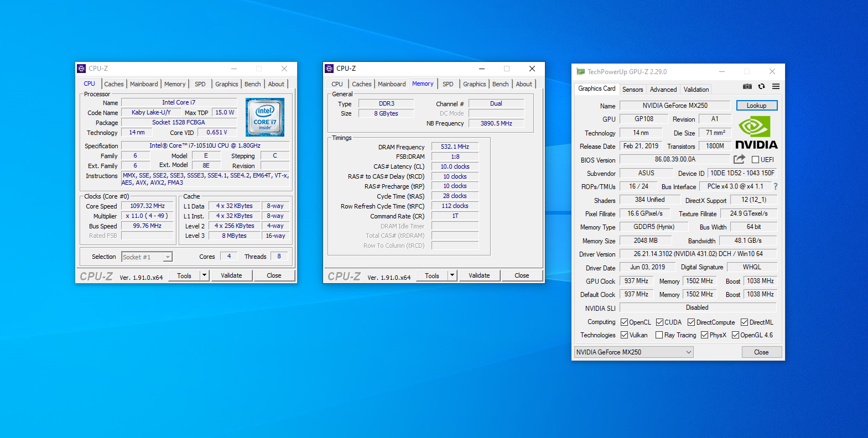Click the left CPU-Z window title icon
Viewport: 868px width, 438px height.
tap(81, 69)
